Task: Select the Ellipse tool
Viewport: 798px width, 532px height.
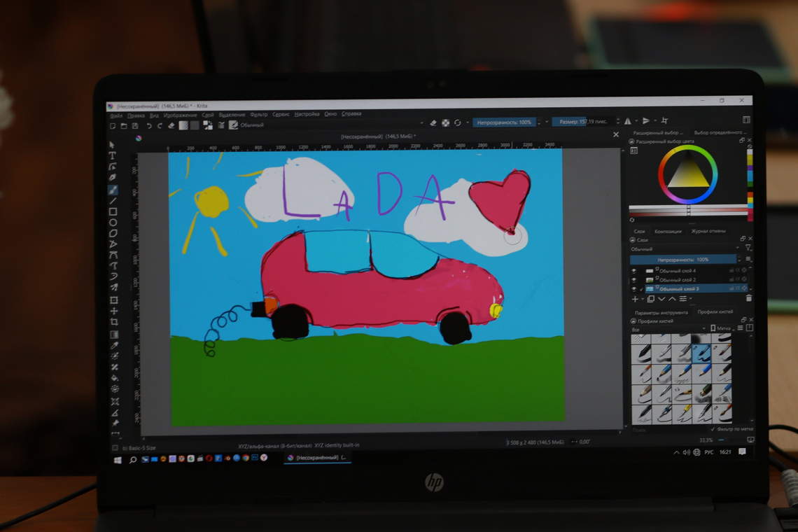Action: tap(113, 223)
